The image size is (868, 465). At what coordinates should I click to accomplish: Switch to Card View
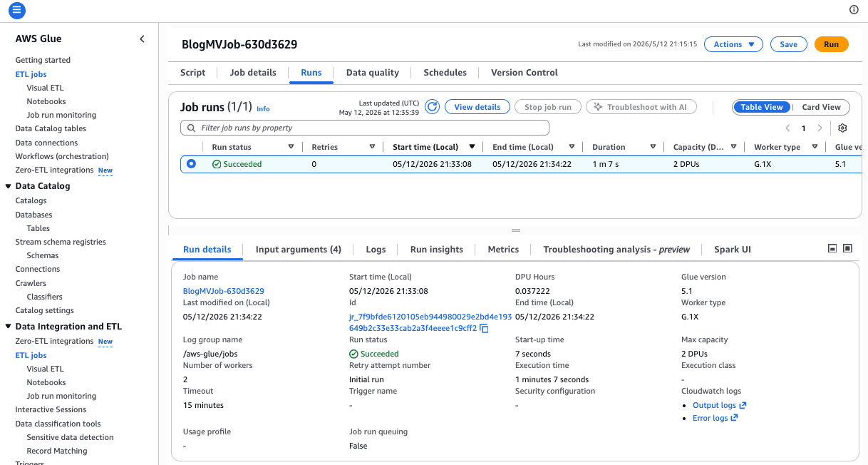821,107
